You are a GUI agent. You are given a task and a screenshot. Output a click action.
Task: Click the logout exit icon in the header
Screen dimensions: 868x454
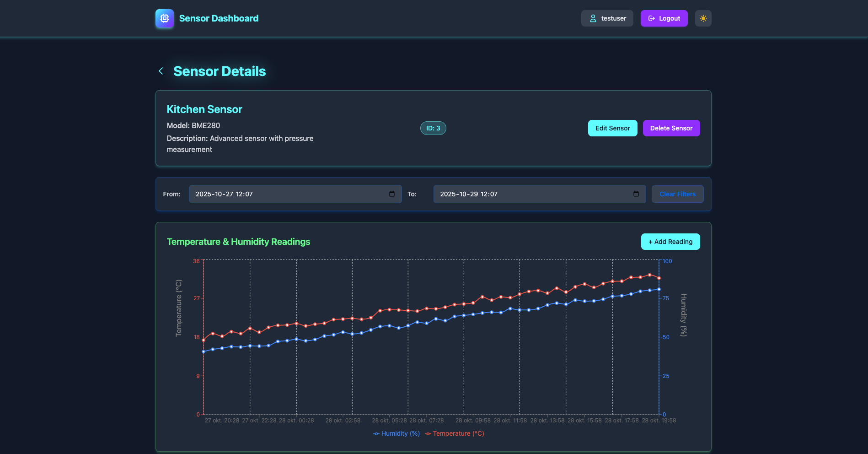pyautogui.click(x=651, y=18)
